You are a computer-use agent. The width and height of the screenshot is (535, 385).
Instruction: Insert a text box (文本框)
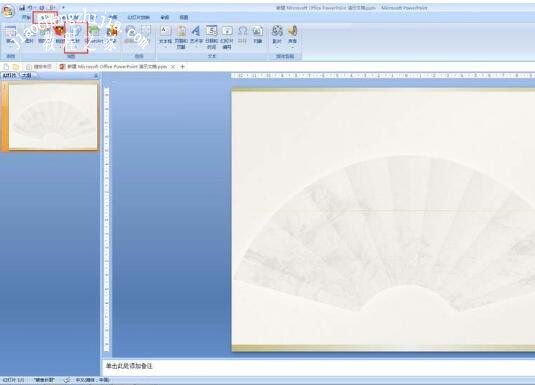point(165,34)
